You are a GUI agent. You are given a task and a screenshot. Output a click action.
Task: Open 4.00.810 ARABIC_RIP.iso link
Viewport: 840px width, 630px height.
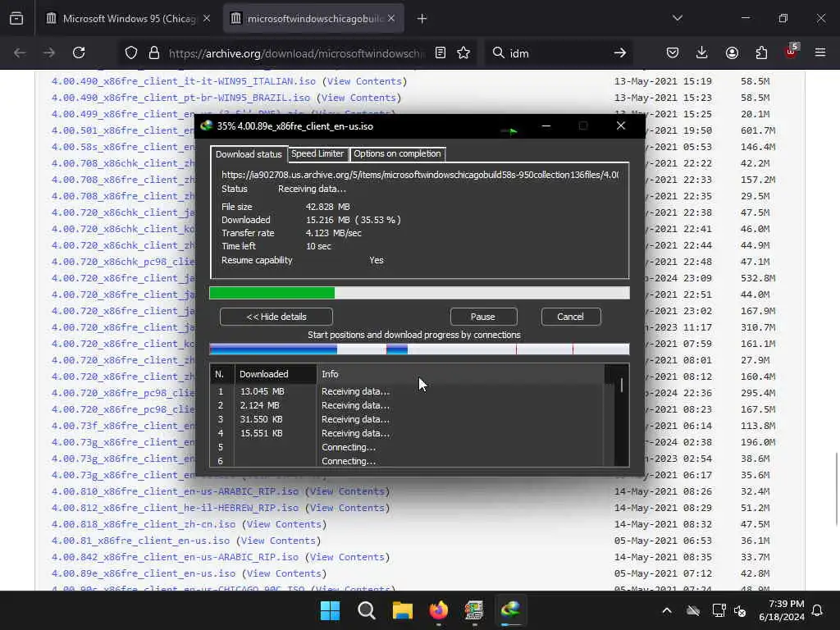[x=175, y=491]
